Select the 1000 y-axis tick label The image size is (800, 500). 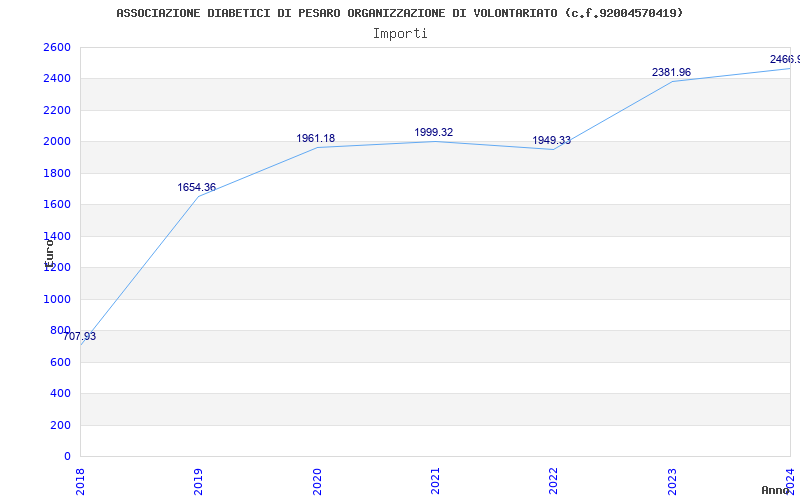click(57, 299)
